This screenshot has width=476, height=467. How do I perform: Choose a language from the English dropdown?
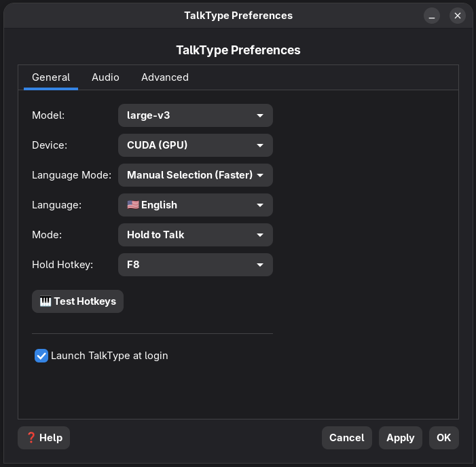(x=196, y=205)
